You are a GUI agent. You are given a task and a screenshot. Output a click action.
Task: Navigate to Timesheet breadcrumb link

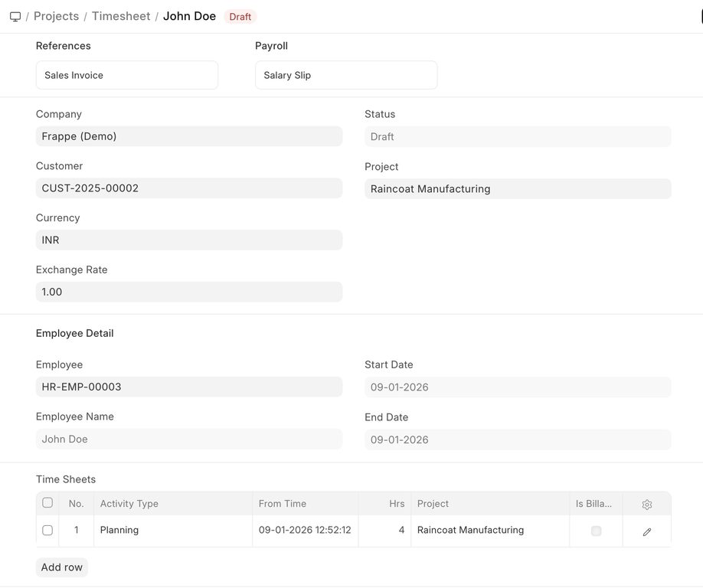point(121,16)
